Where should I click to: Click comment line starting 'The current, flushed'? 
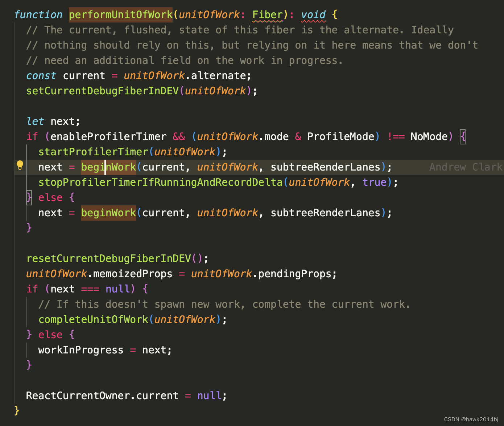[240, 30]
